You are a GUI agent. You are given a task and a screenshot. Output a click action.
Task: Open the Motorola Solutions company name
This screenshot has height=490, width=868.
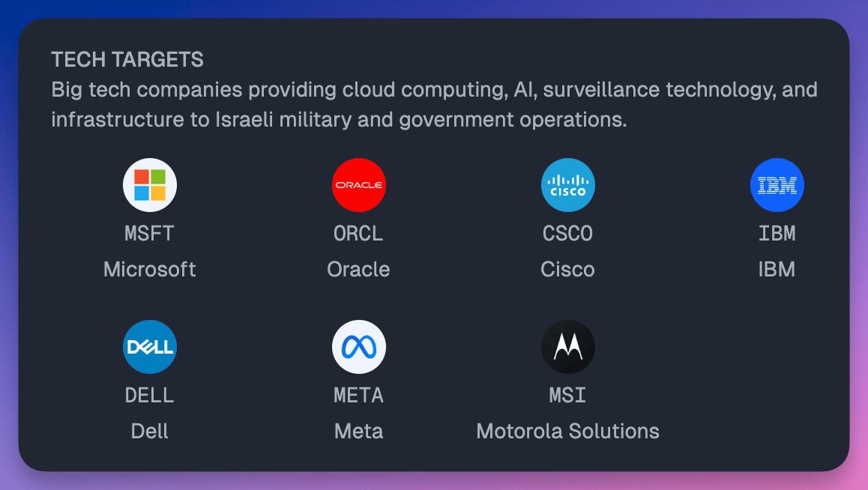tap(568, 432)
